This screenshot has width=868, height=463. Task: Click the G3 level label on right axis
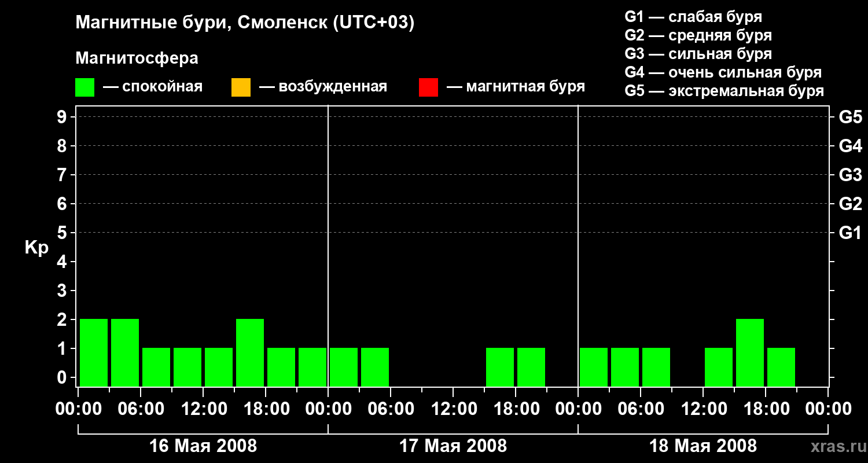850,175
